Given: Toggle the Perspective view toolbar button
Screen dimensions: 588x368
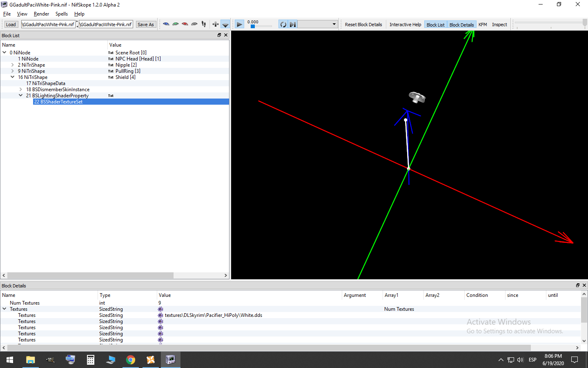Looking at the screenshot, I should click(x=225, y=24).
